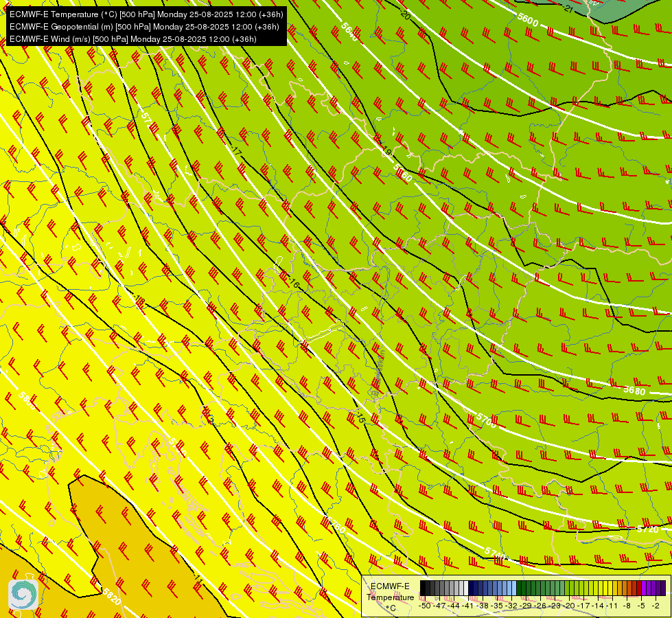This screenshot has width=672, height=618.
Task: Click the -20 isotherm label on the map
Action: tap(405, 14)
